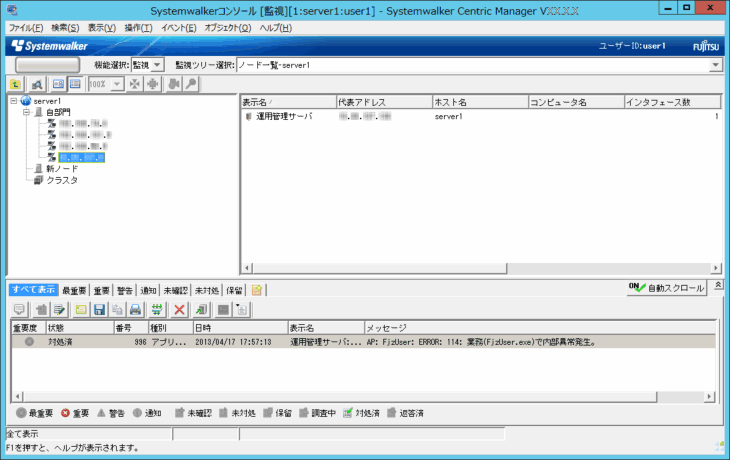Open the 監視ツリー選択 dropdown arrow

click(716, 65)
